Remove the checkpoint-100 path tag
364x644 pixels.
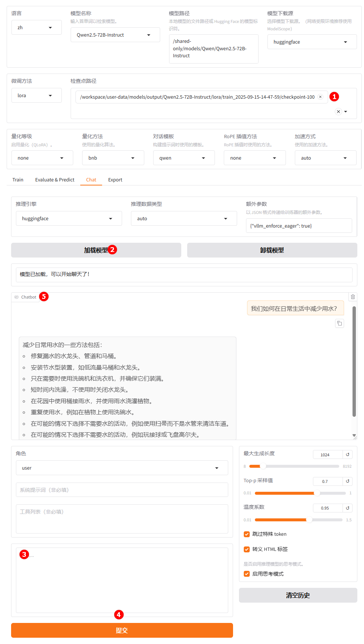coord(320,97)
